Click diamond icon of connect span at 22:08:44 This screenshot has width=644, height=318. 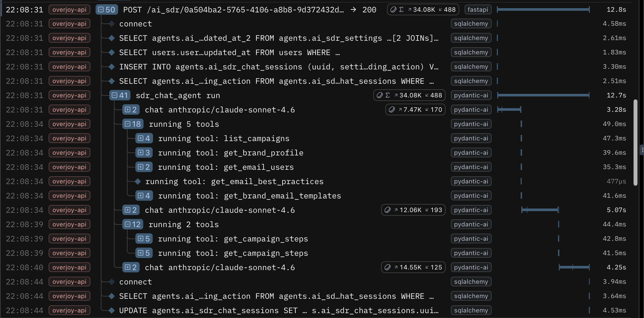coord(112,282)
